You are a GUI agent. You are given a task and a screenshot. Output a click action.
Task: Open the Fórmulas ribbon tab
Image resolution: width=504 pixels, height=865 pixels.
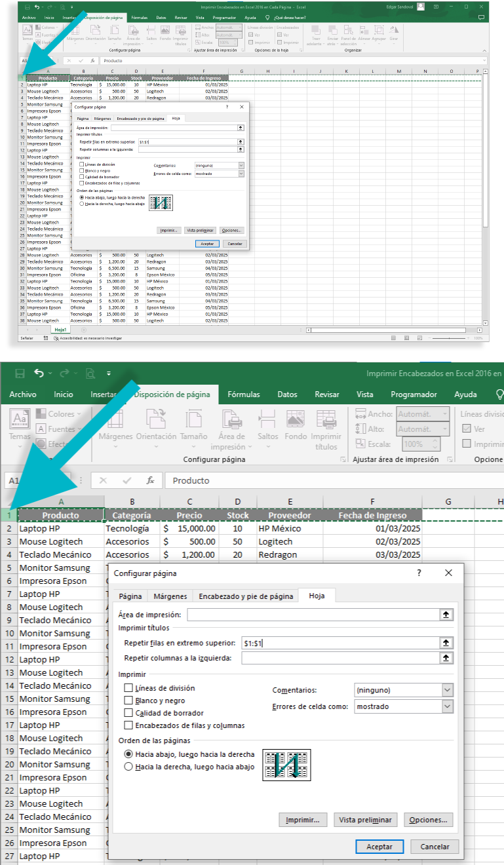pos(244,394)
